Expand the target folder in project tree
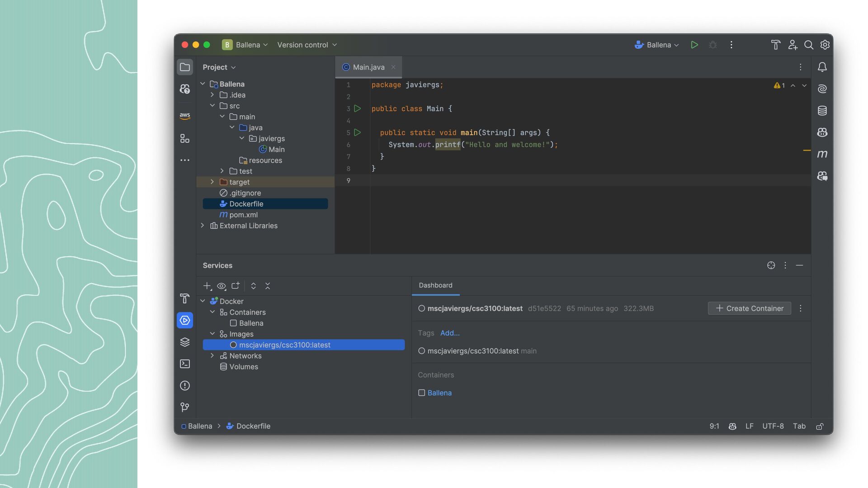Image resolution: width=868 pixels, height=488 pixels. tap(212, 182)
